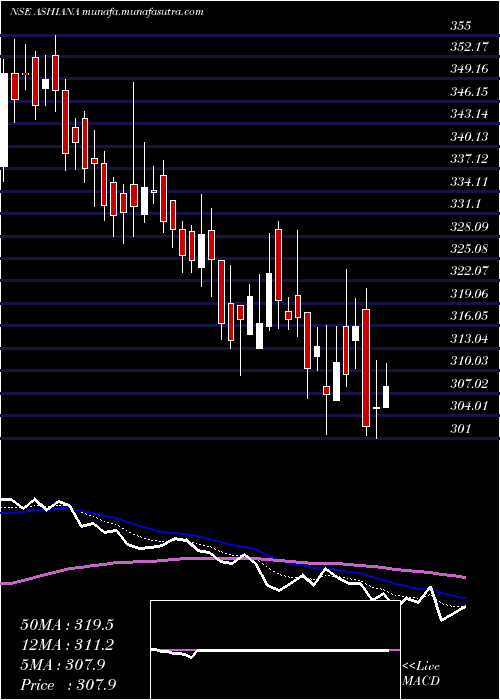The image size is (500, 700).
Task: Click the tall red candle with the longest upper wick
Action: click(134, 195)
